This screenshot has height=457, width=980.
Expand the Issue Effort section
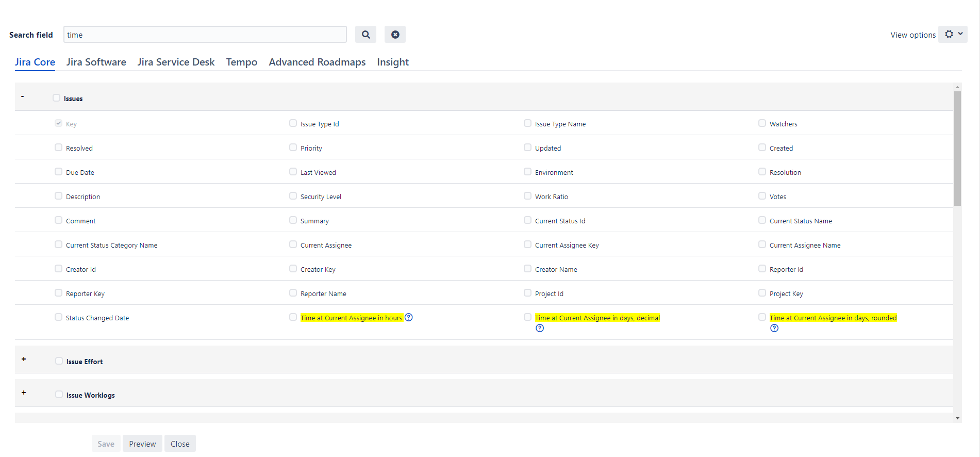[x=24, y=359]
